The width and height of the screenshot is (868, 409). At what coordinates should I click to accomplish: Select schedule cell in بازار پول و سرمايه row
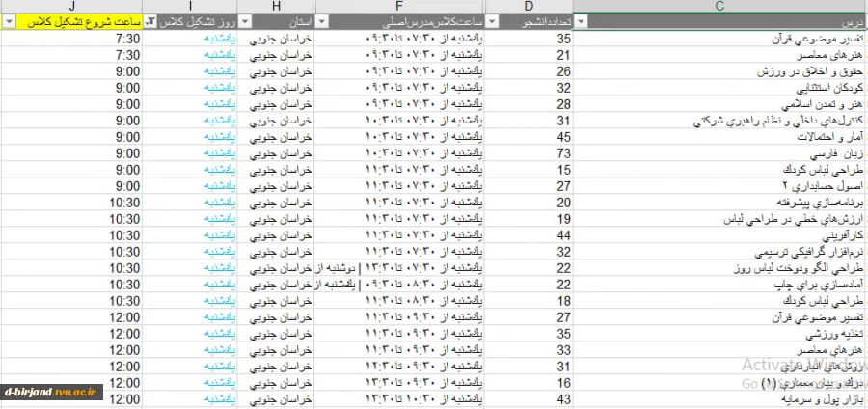pyautogui.click(x=399, y=399)
